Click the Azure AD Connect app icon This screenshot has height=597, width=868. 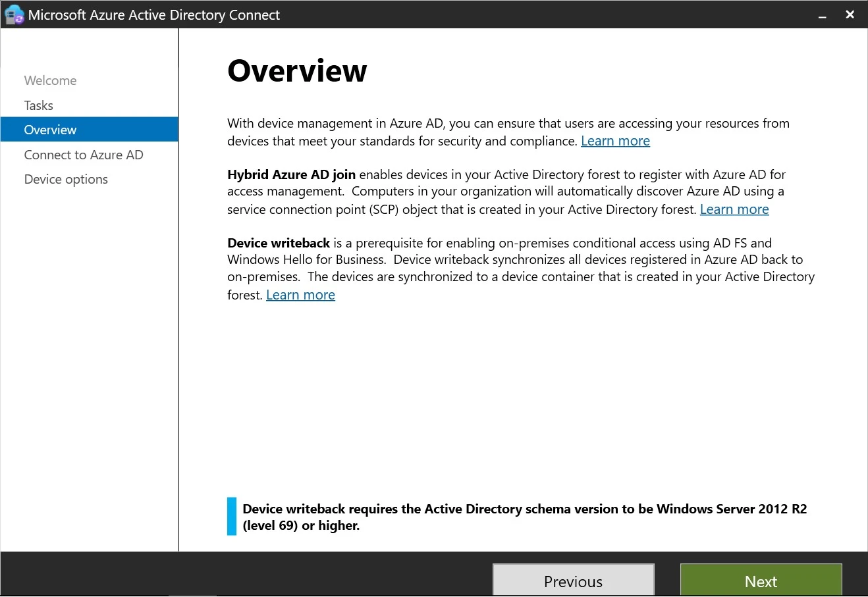pos(14,14)
